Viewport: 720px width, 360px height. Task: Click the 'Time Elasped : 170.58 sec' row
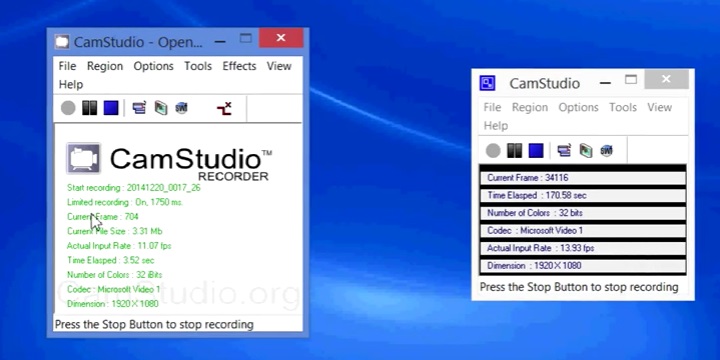pos(583,196)
